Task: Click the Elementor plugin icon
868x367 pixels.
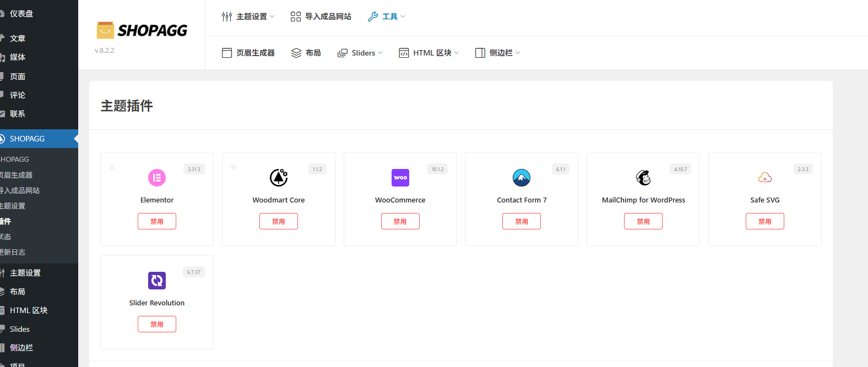Action: pyautogui.click(x=157, y=178)
